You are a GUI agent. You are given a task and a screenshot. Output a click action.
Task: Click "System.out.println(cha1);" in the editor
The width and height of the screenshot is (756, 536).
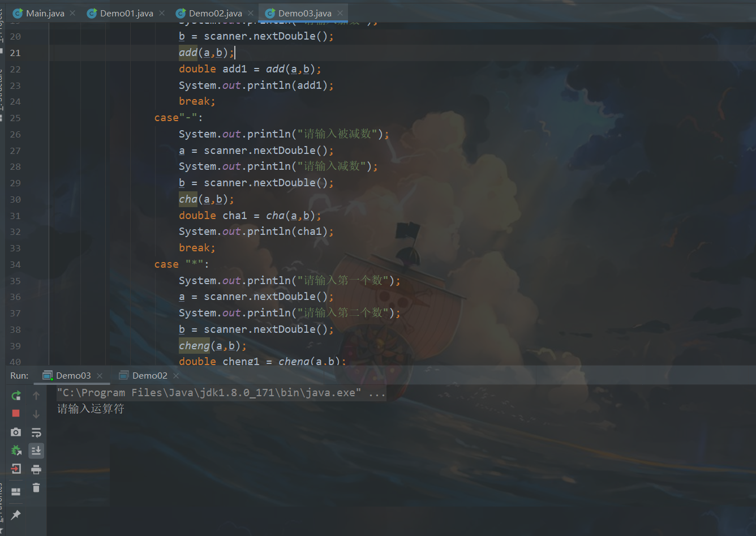(x=256, y=231)
